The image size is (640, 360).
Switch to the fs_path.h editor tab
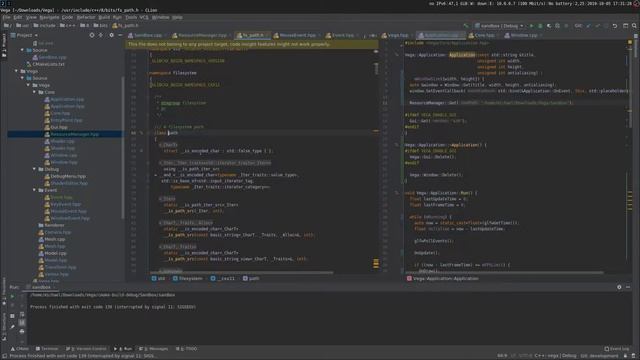click(x=253, y=36)
